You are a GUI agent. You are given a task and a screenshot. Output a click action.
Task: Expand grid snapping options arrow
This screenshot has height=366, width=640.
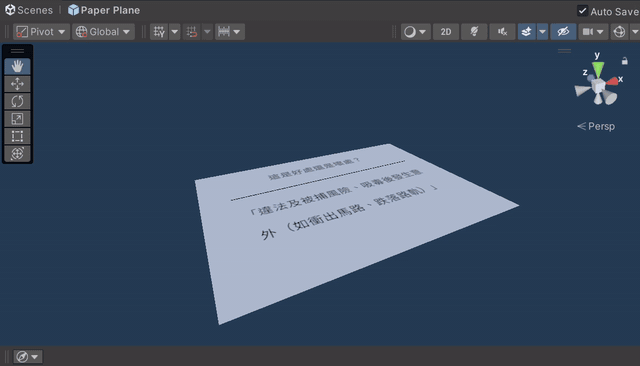[x=207, y=32]
